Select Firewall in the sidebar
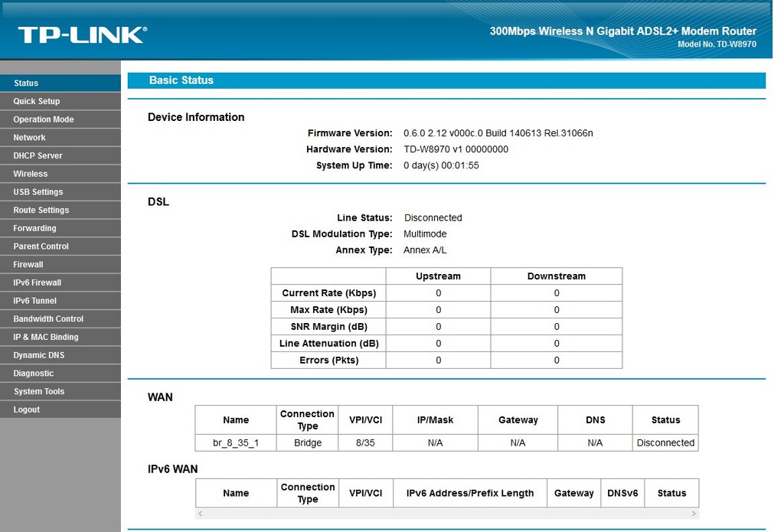The width and height of the screenshot is (784, 532). pyautogui.click(x=60, y=265)
